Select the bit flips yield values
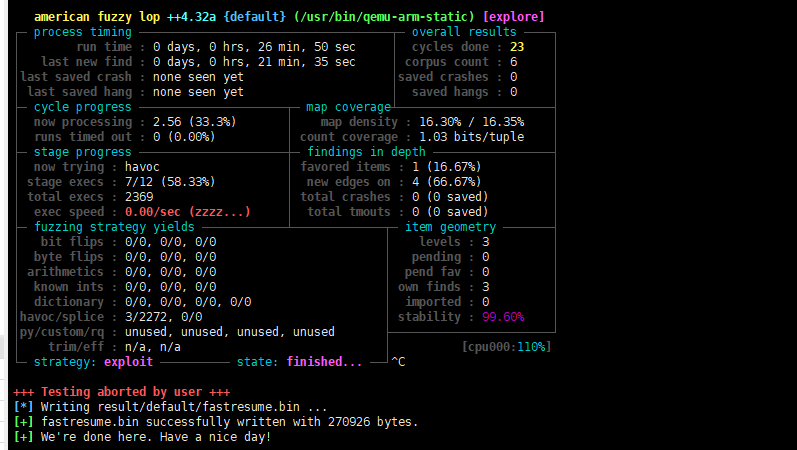The height and width of the screenshot is (450, 797). click(170, 242)
